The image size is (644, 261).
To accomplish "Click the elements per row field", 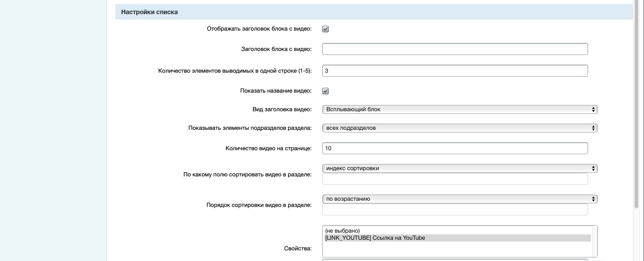I will tap(454, 71).
